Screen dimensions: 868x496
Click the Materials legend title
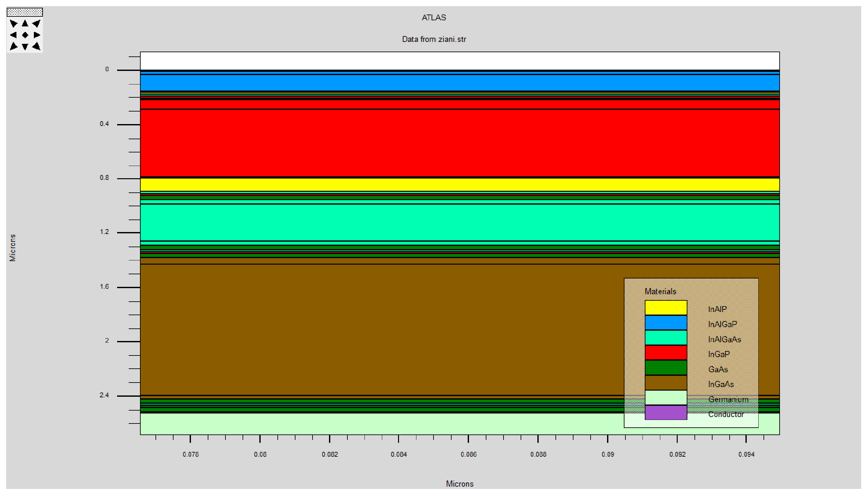coord(660,292)
